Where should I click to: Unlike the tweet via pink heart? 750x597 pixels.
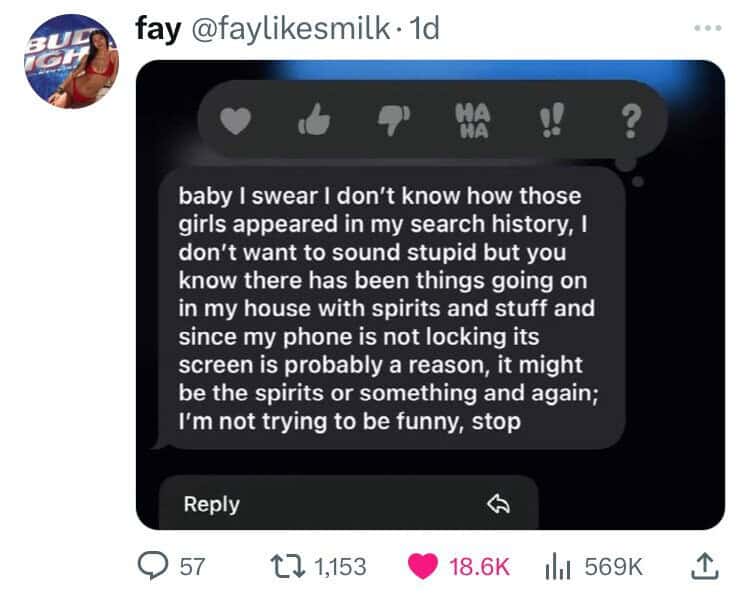point(423,566)
